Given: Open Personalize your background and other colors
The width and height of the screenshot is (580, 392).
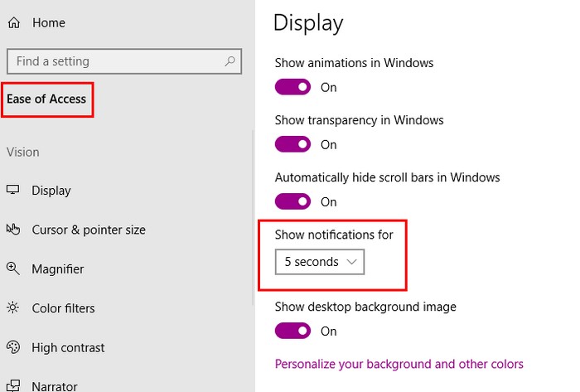Looking at the screenshot, I should pos(399,364).
